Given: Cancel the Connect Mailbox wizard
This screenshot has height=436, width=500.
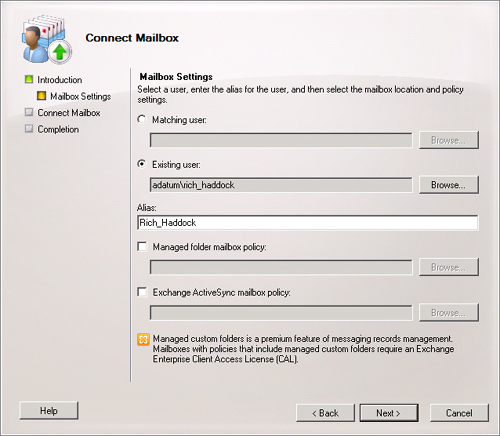Looking at the screenshot, I should click(x=459, y=413).
